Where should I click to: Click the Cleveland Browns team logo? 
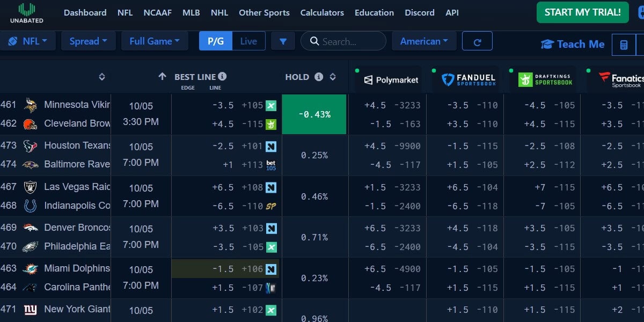31,124
